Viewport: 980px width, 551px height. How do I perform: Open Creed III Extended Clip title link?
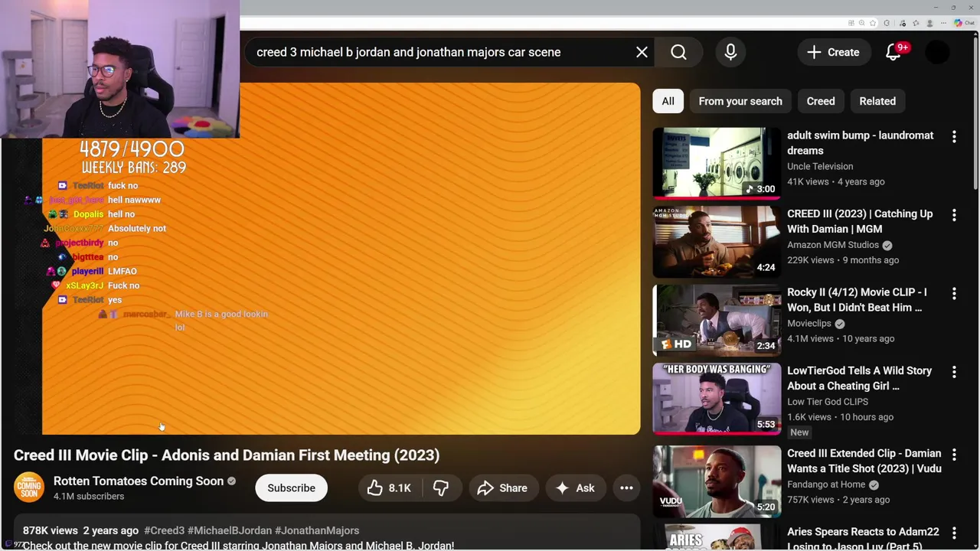[864, 461]
